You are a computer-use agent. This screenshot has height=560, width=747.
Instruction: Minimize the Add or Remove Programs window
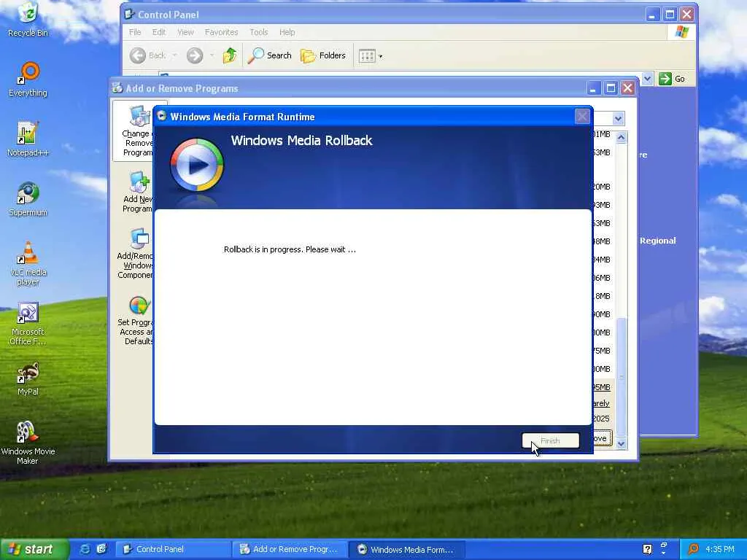click(593, 88)
